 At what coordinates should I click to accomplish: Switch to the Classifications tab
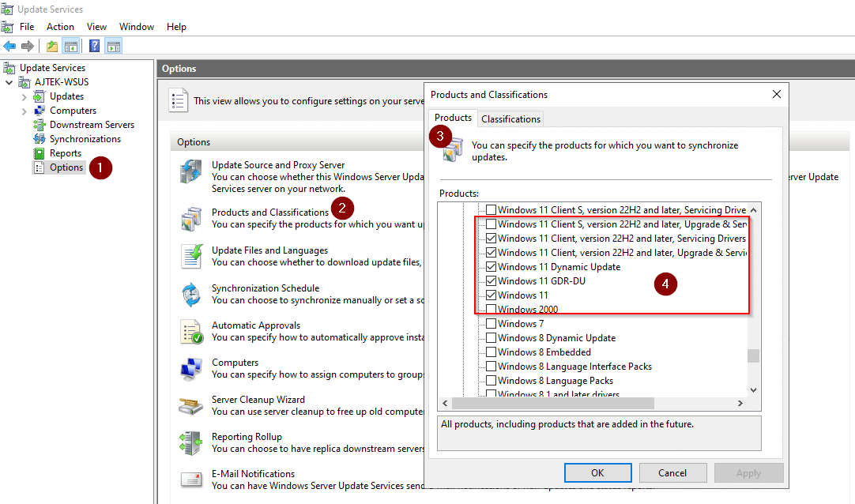coord(511,118)
